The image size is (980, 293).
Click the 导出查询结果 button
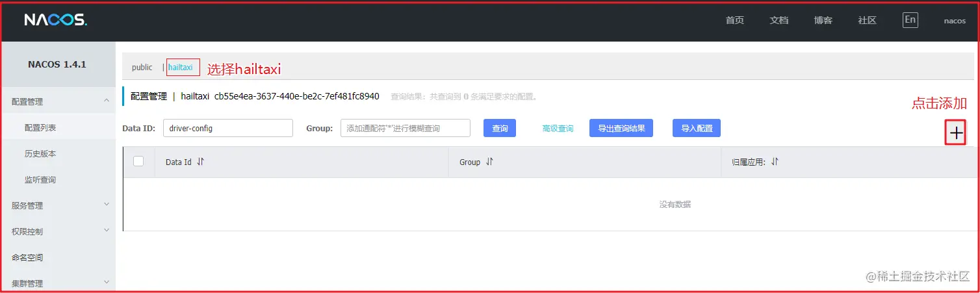[621, 128]
